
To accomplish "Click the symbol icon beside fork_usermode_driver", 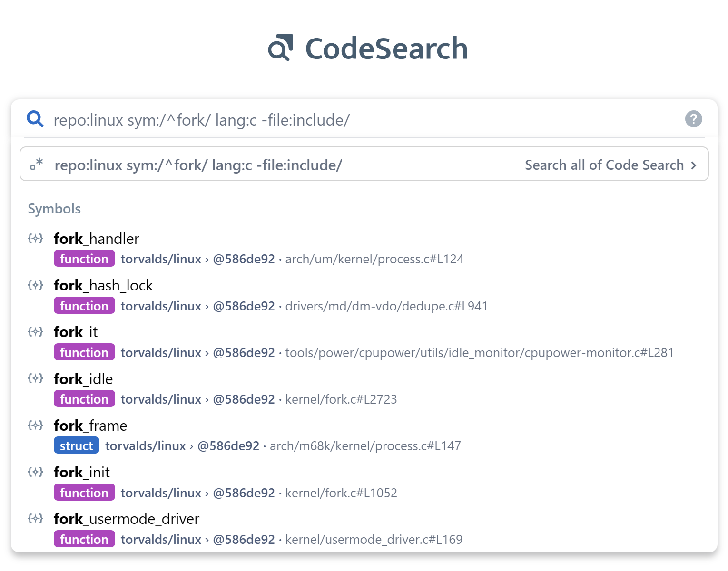I will tap(36, 518).
